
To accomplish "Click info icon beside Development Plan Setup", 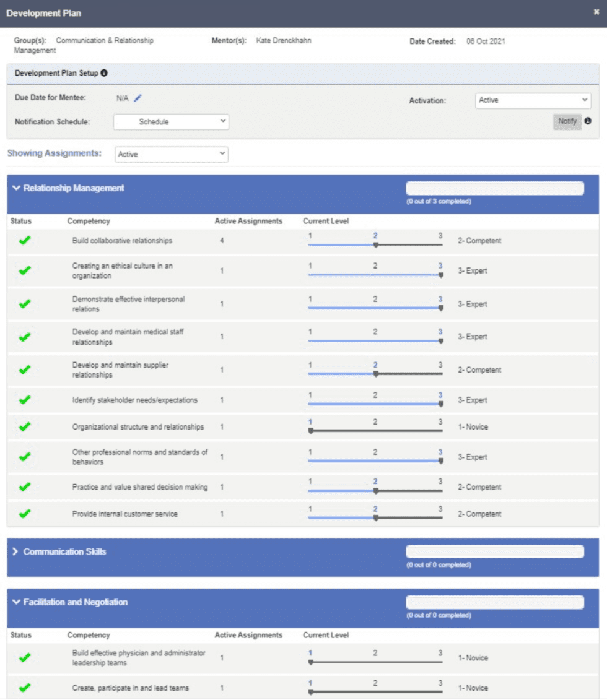I will 104,73.
